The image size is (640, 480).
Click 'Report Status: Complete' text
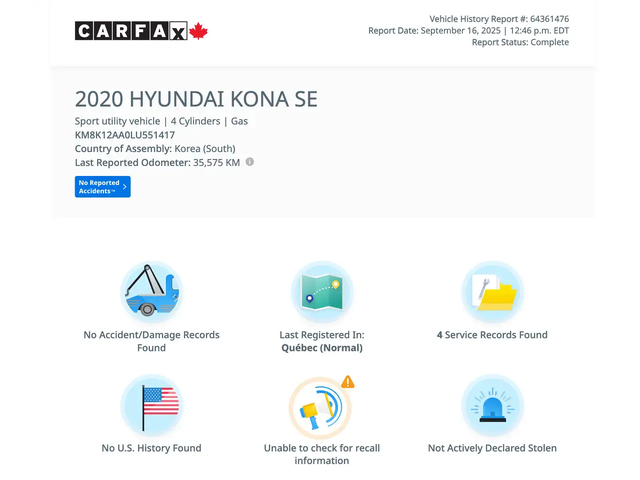tap(520, 42)
